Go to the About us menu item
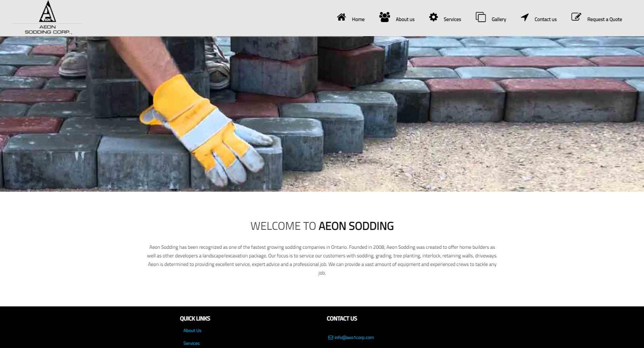Image resolution: width=644 pixels, height=348 pixels. (x=405, y=19)
